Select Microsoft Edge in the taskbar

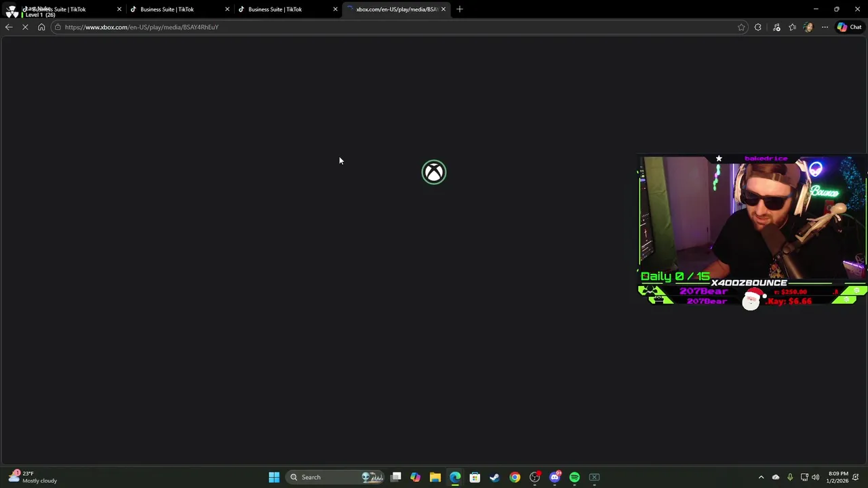[x=455, y=477]
